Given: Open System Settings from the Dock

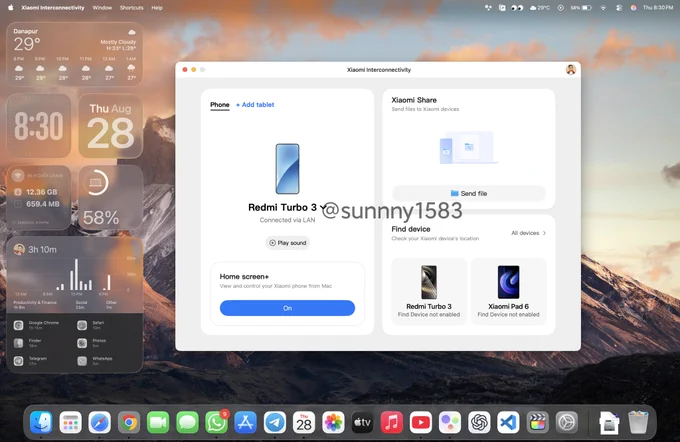Looking at the screenshot, I should (567, 422).
